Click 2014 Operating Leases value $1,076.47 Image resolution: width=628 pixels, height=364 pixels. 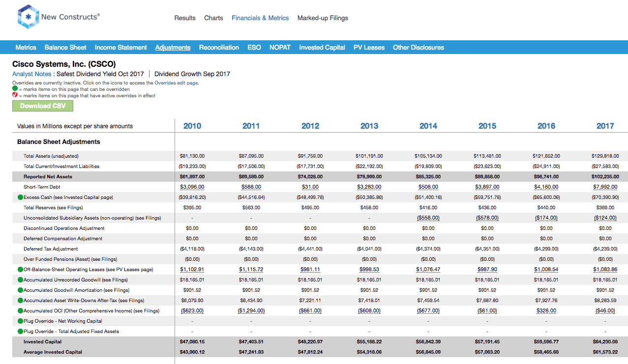tap(428, 270)
